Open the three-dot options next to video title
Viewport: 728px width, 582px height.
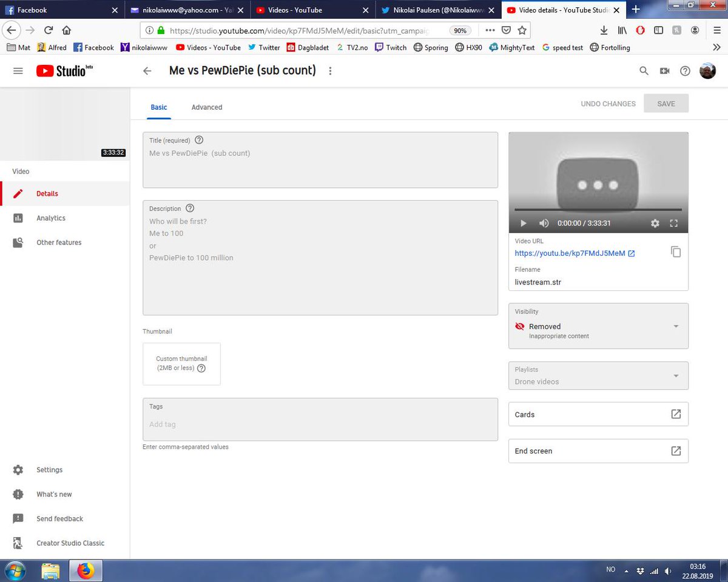(331, 71)
